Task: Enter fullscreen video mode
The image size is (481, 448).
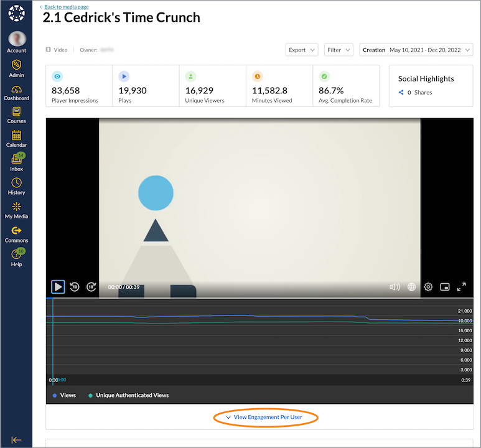Action: [x=462, y=287]
